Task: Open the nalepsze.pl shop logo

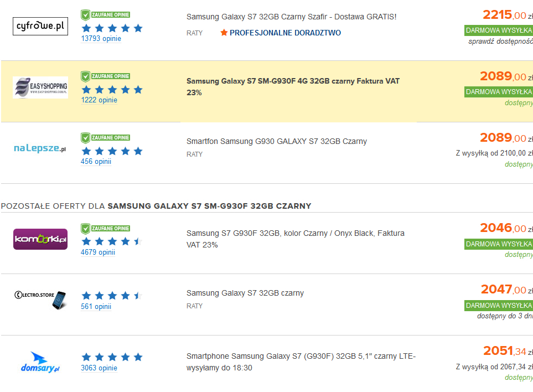Action: coord(40,149)
